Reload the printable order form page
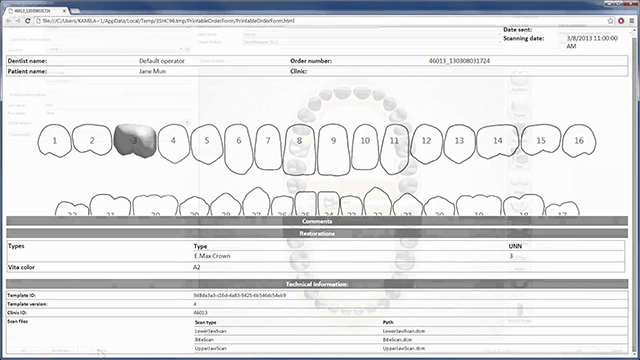The height and width of the screenshot is (360, 640). pos(27,20)
